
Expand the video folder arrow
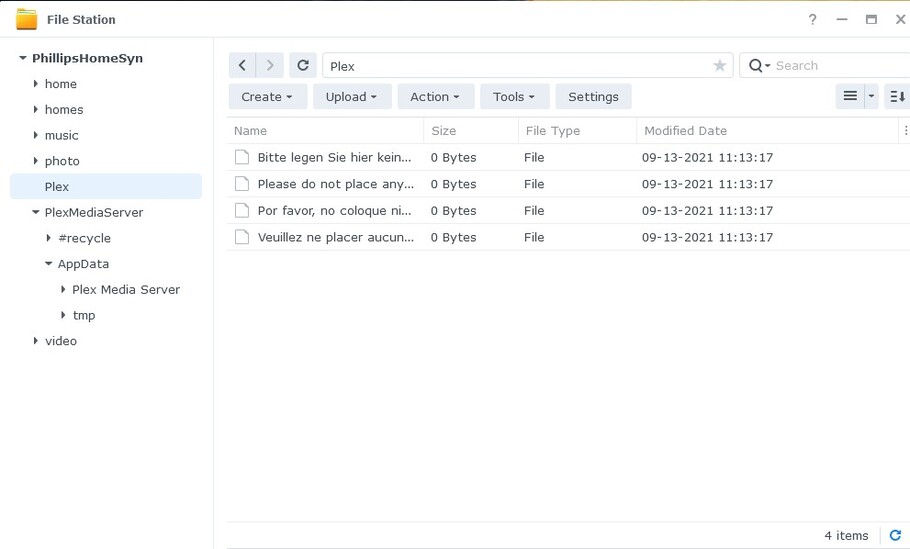pyautogui.click(x=35, y=341)
